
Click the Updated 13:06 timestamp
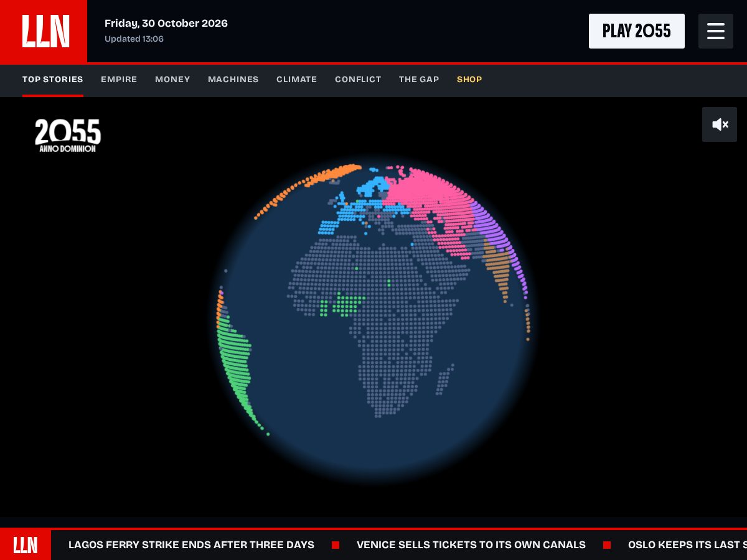coord(134,39)
